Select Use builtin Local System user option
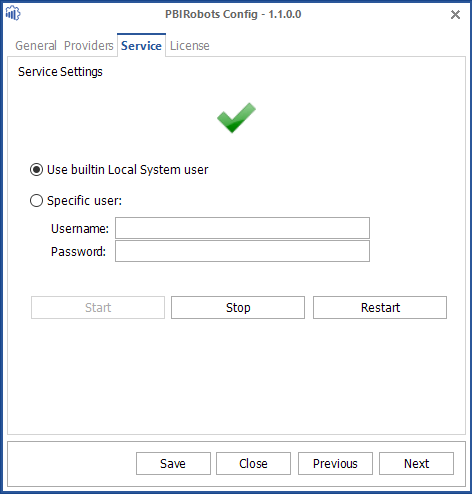This screenshot has width=472, height=494. [119, 170]
